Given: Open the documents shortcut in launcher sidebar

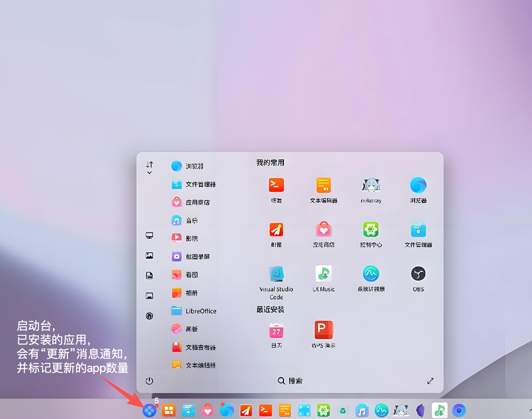Looking at the screenshot, I should click(x=149, y=276).
